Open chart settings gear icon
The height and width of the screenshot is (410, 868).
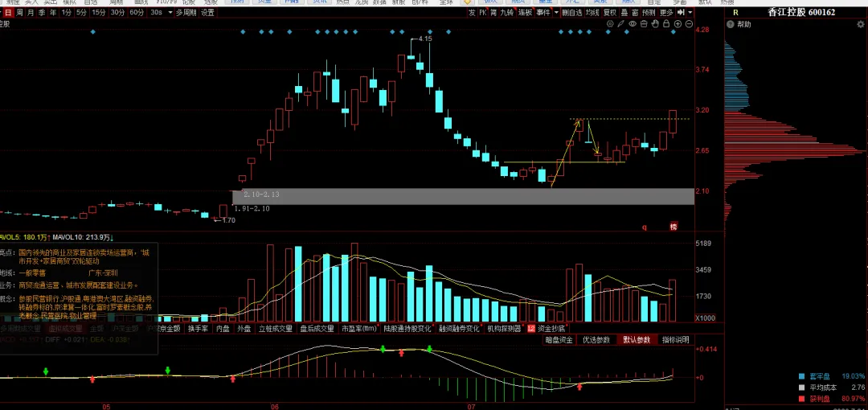click(610, 24)
